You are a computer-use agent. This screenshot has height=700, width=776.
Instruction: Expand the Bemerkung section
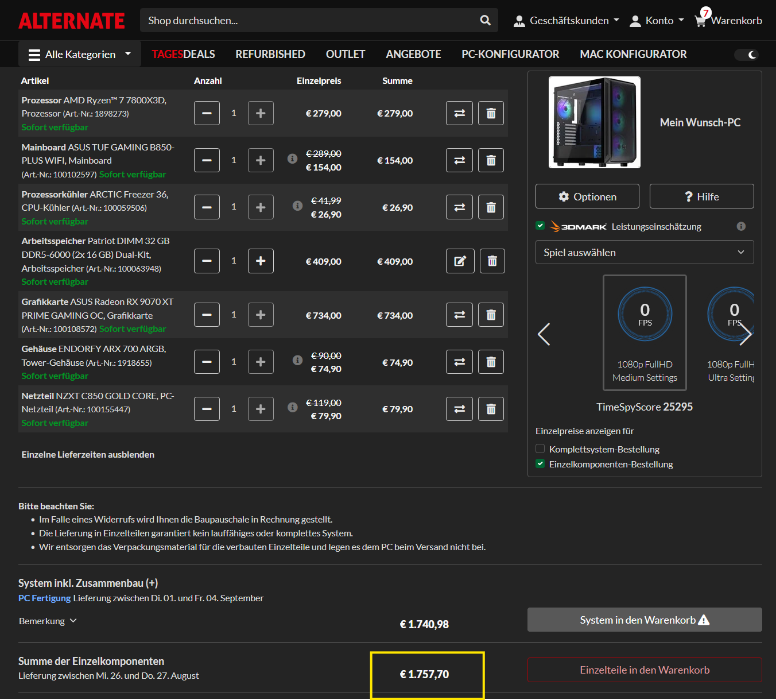click(48, 621)
